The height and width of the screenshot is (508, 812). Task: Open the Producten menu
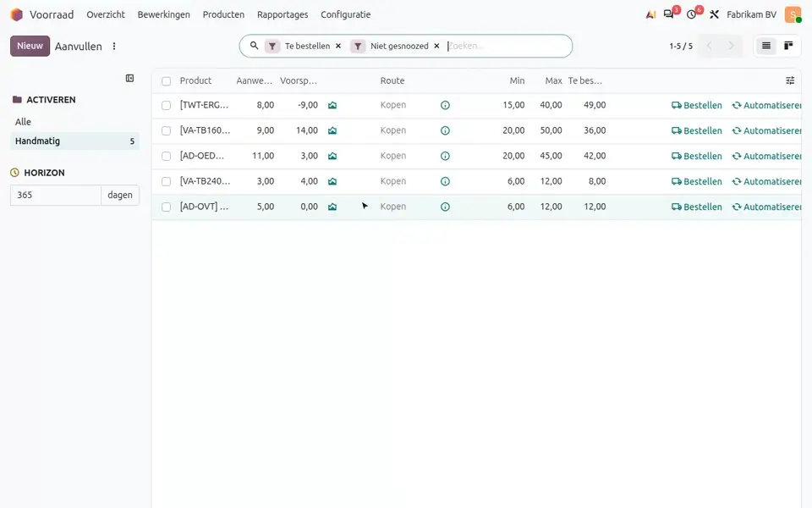click(223, 14)
